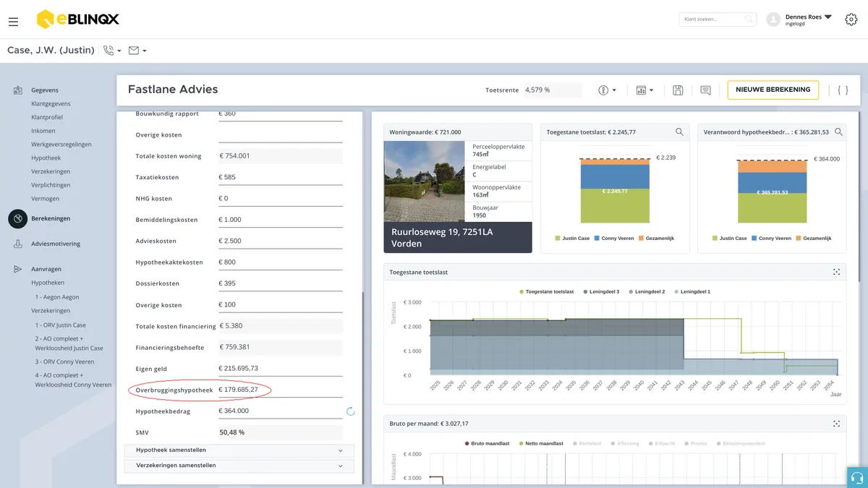Open the Vermogen sidebar item
The height and width of the screenshot is (488, 868).
click(46, 198)
